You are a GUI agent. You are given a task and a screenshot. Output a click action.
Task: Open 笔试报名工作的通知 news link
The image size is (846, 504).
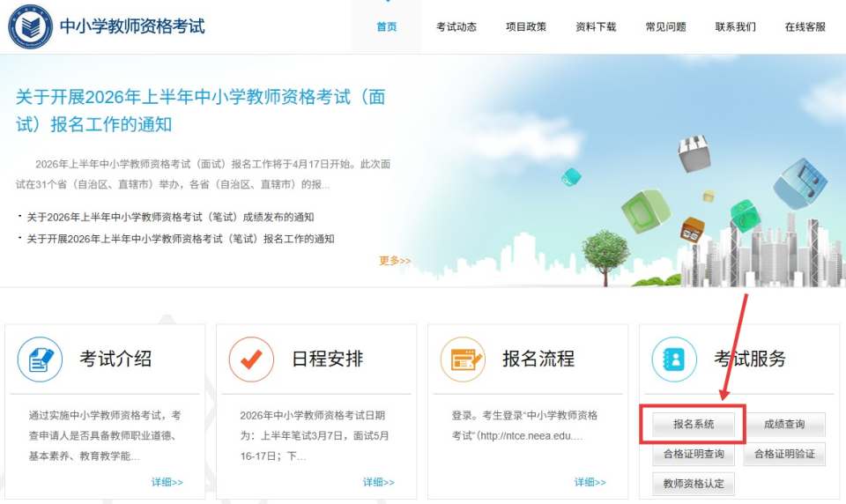pyautogui.click(x=181, y=239)
